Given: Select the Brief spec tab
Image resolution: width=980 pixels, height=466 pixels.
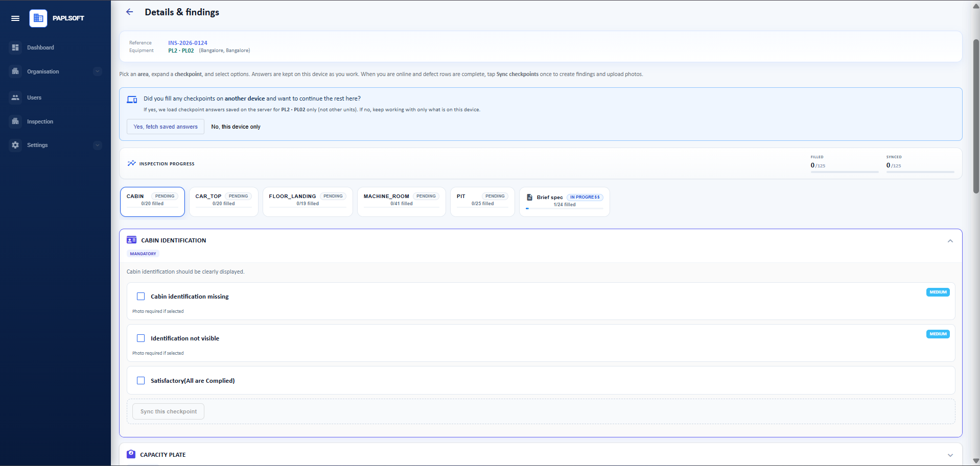Looking at the screenshot, I should (565, 202).
